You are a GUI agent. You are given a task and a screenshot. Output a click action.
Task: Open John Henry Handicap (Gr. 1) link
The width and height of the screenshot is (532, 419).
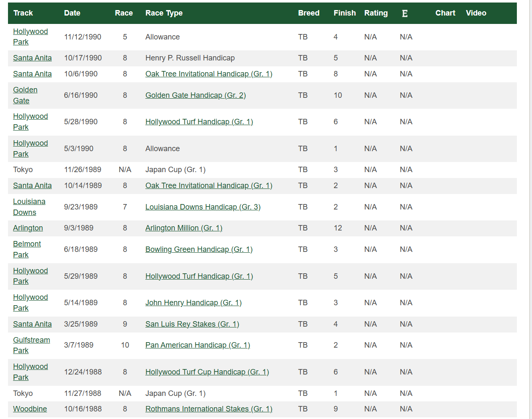pyautogui.click(x=193, y=303)
